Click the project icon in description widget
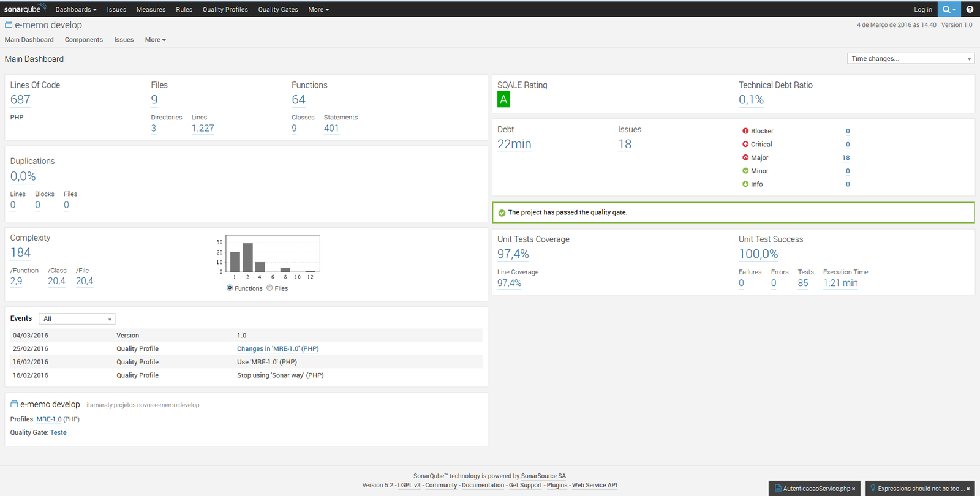The height and width of the screenshot is (496, 980). pos(14,404)
